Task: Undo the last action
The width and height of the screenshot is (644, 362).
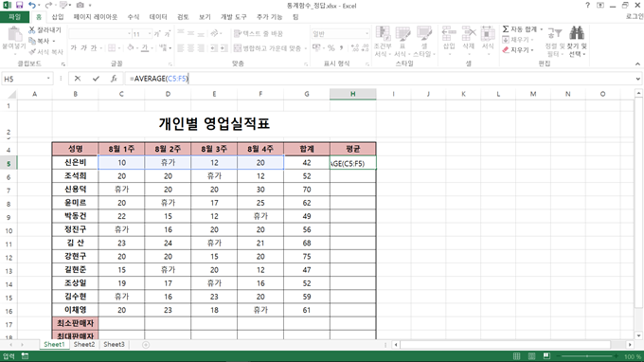Action: [32, 6]
